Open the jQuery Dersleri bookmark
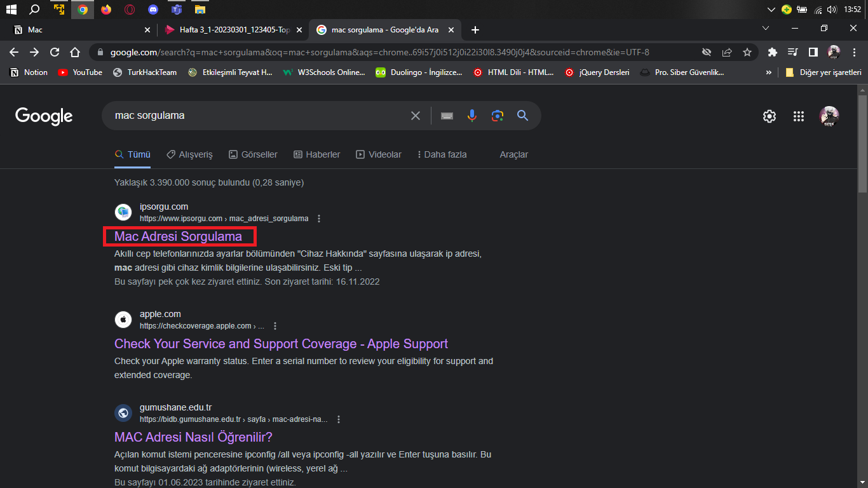 coord(597,72)
